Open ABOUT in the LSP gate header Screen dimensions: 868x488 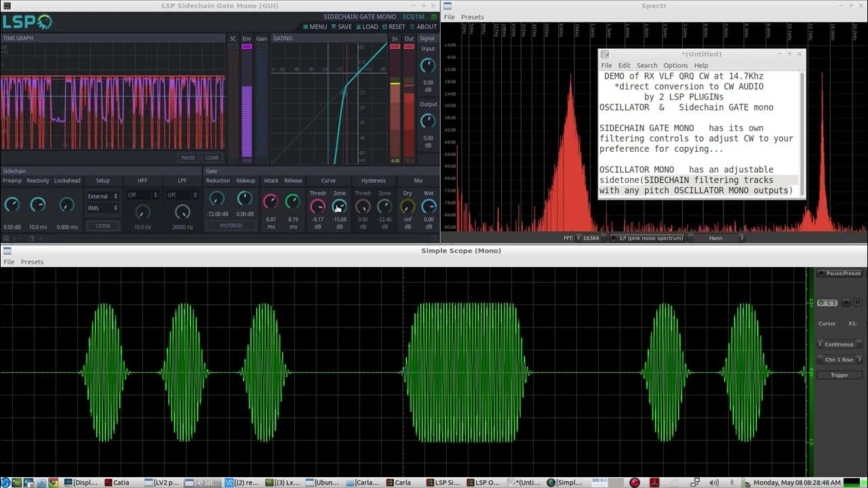[x=423, y=27]
